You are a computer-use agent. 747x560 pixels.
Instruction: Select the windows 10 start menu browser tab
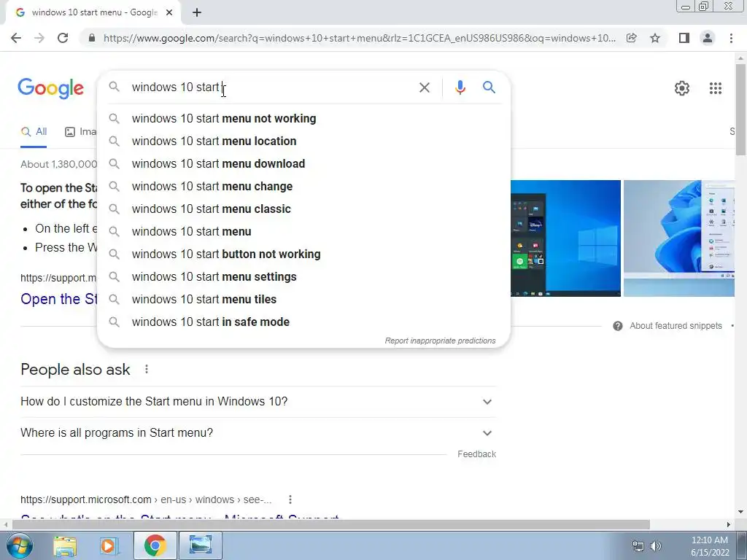pos(93,13)
